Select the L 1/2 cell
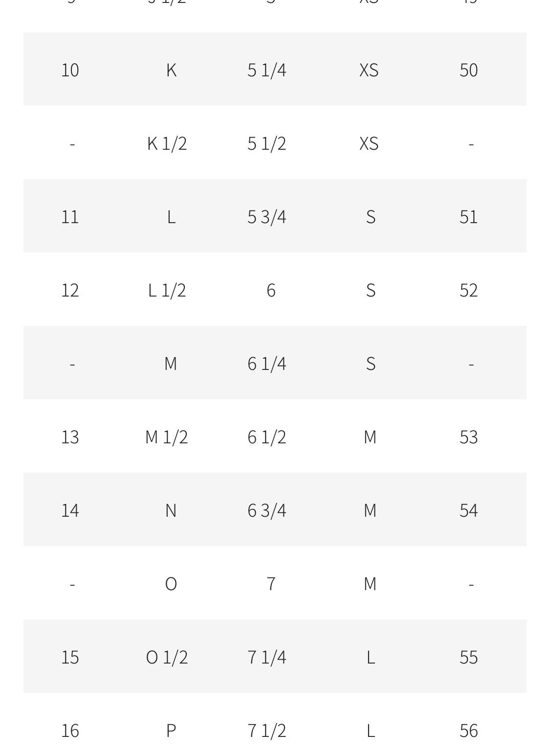550x756 pixels. pos(167,290)
